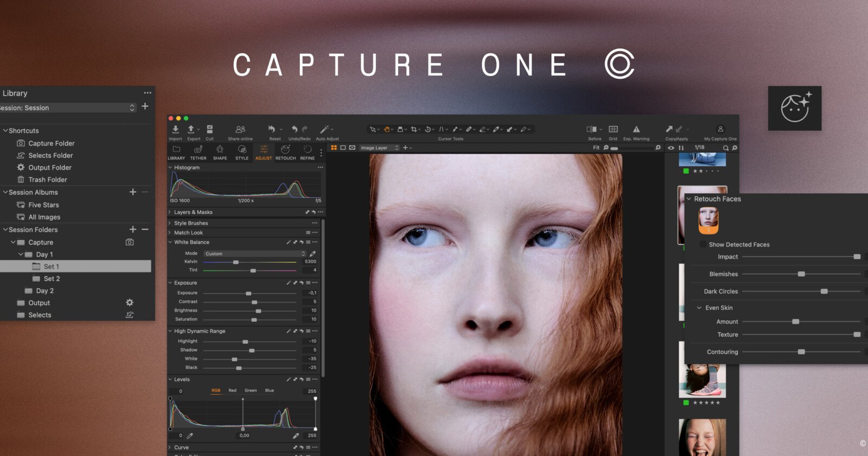868x456 pixels.
Task: Expand the Layers & Masks panel
Action: click(170, 212)
